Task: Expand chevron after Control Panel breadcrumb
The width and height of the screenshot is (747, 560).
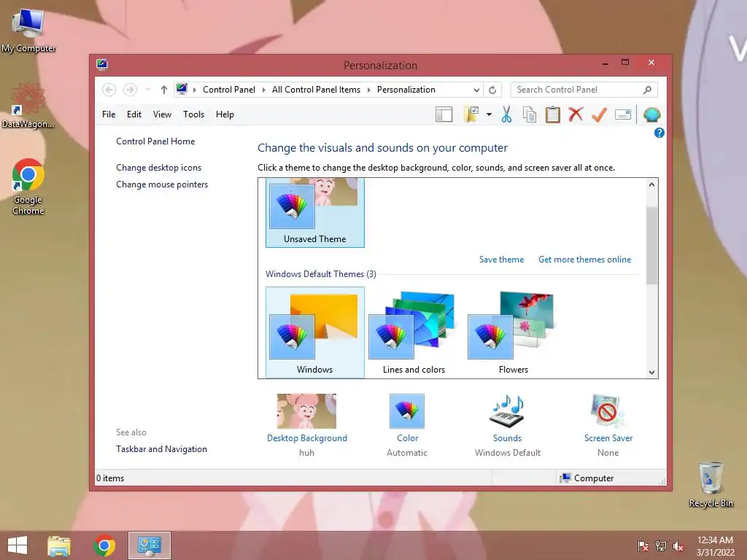Action: coord(263,90)
